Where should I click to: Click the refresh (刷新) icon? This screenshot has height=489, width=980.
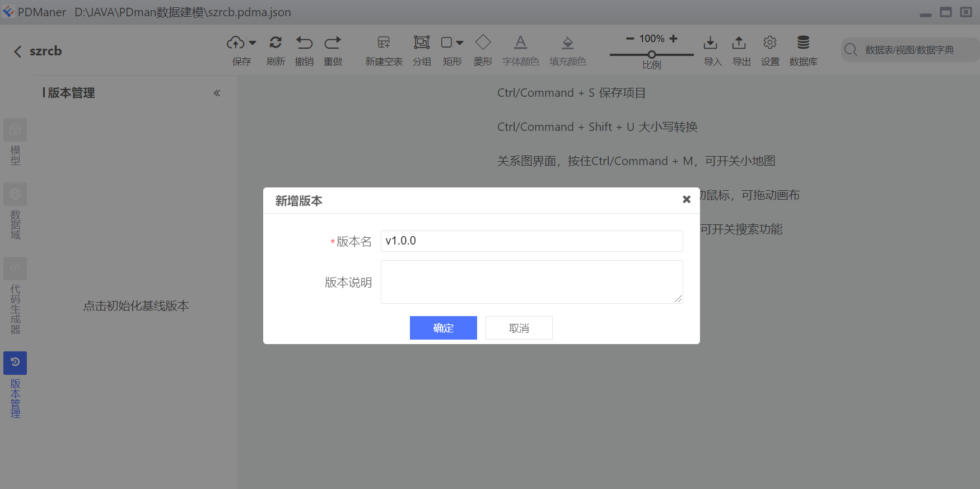(276, 43)
